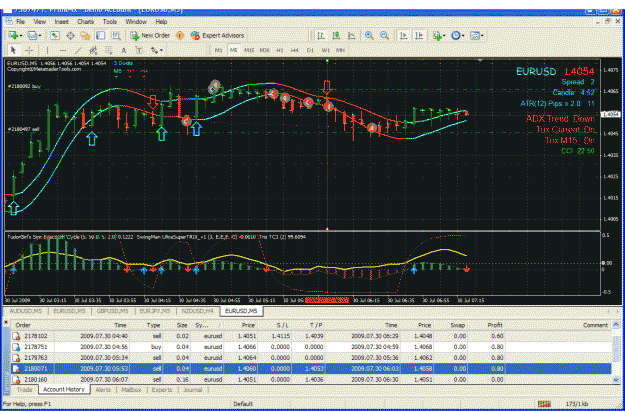Open the Profiles icon
Screen dimensions: 625x411
tap(32, 35)
